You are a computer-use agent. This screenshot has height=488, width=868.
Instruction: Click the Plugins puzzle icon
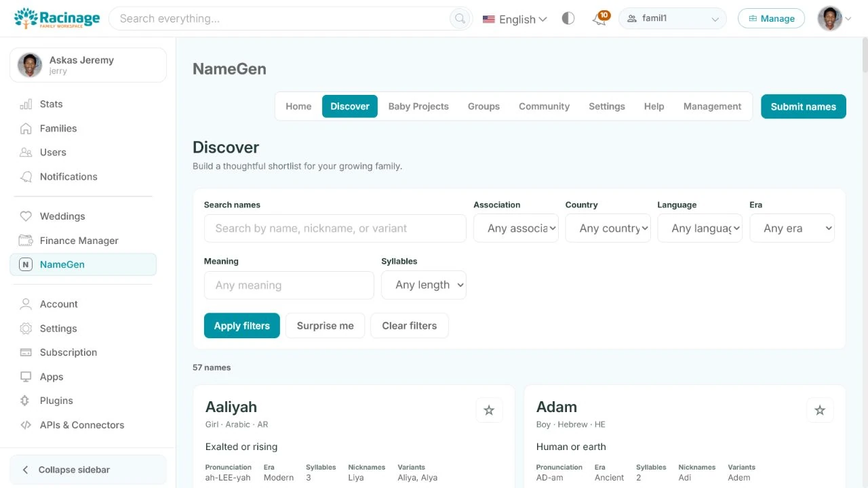click(26, 401)
